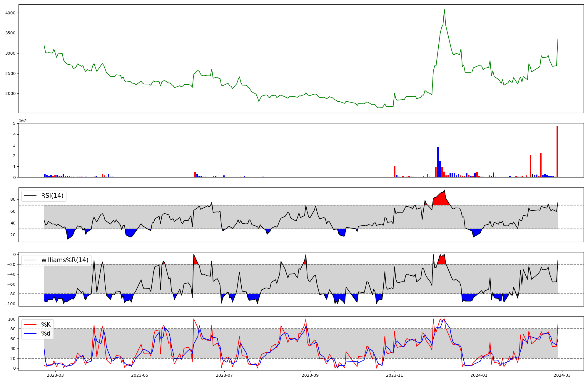Click the RSI(14) legend label

pyautogui.click(x=52, y=196)
